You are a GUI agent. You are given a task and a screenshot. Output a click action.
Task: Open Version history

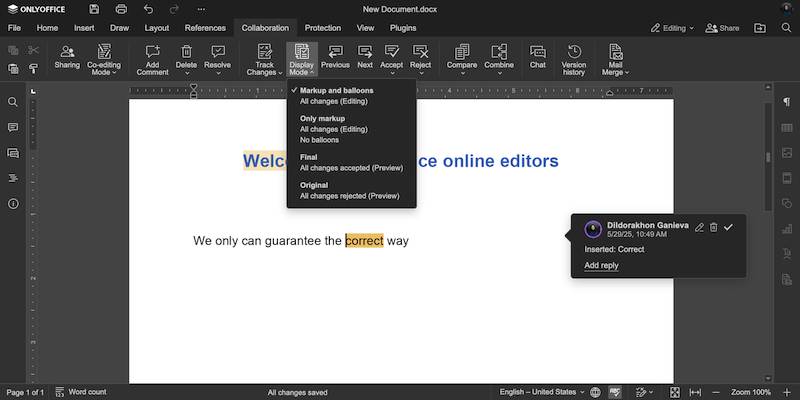[574, 58]
